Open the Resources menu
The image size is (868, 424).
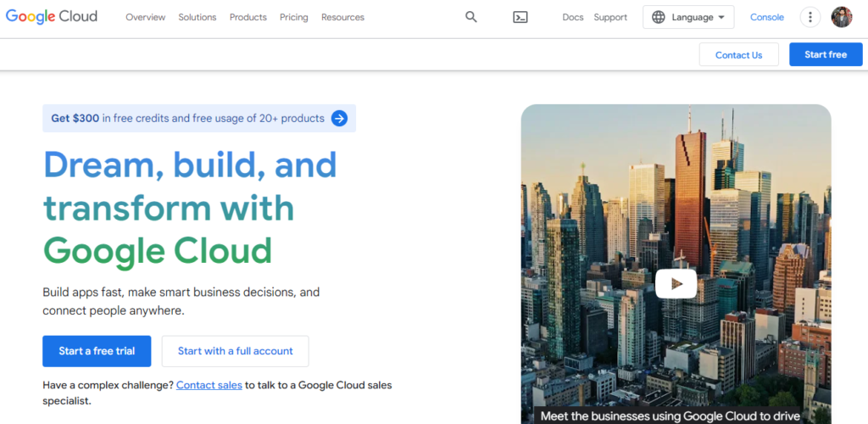pyautogui.click(x=342, y=17)
